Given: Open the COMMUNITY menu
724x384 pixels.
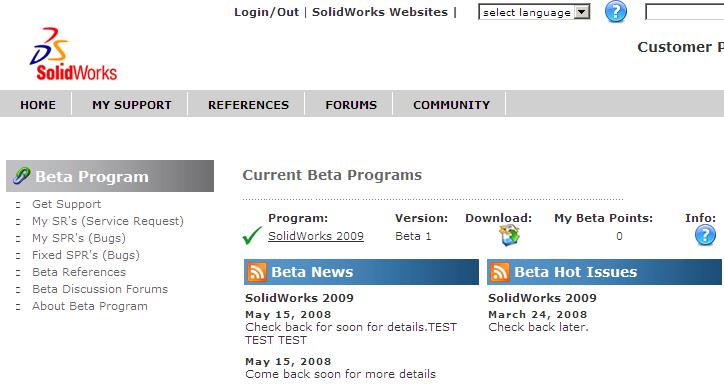Looking at the screenshot, I should click(452, 105).
